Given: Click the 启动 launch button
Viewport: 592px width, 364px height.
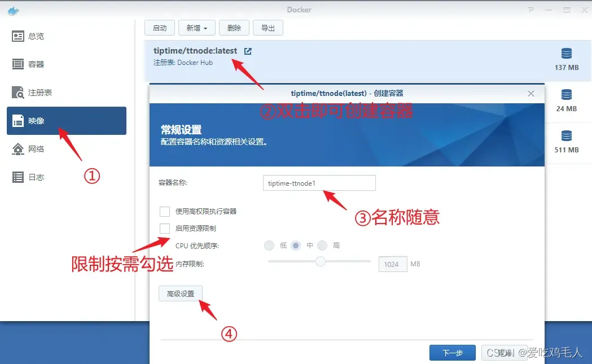Looking at the screenshot, I should (x=160, y=28).
